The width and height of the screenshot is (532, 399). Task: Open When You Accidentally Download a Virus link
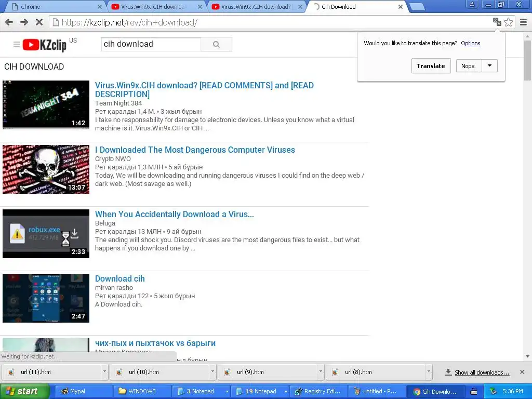(x=175, y=214)
